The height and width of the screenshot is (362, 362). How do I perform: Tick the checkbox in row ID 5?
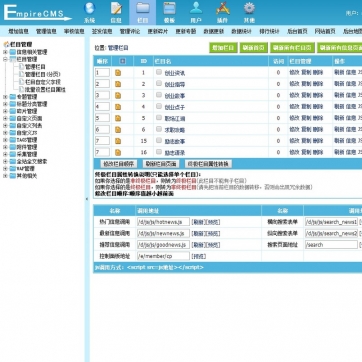point(159,117)
